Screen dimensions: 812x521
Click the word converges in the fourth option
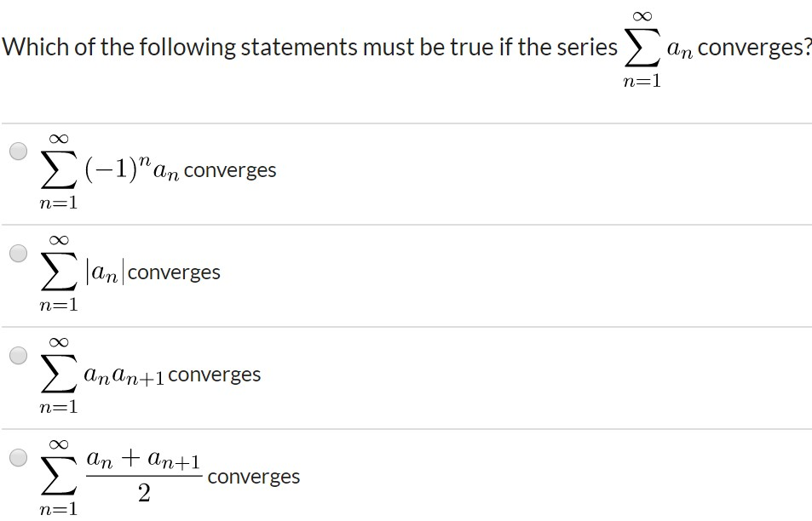point(253,477)
